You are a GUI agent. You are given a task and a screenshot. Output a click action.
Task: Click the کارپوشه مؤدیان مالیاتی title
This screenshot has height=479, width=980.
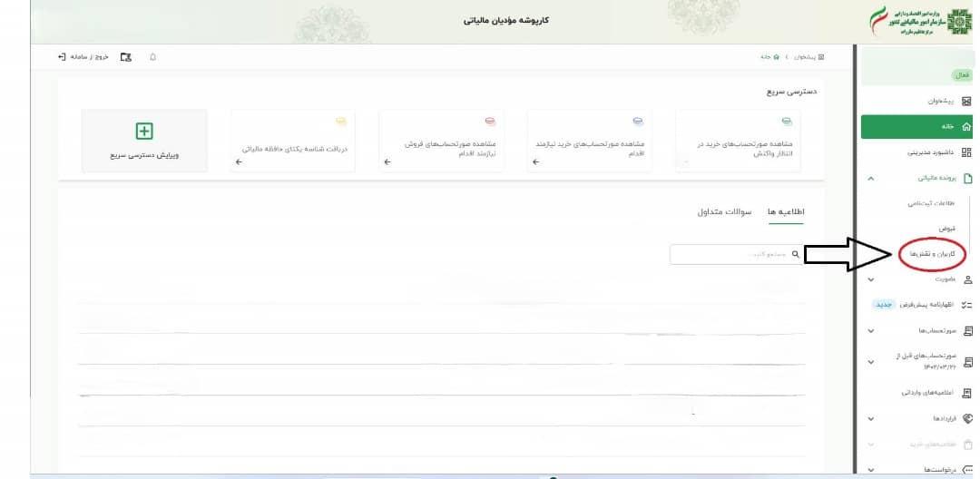point(506,21)
